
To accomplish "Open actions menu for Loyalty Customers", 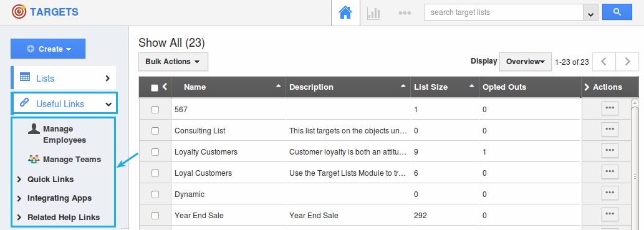I will [610, 151].
